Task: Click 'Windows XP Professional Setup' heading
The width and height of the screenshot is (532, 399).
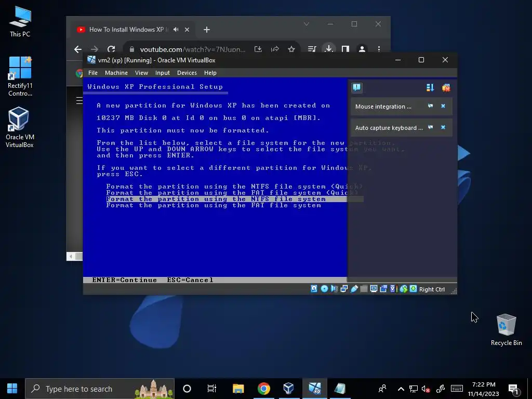Action: pos(155,87)
